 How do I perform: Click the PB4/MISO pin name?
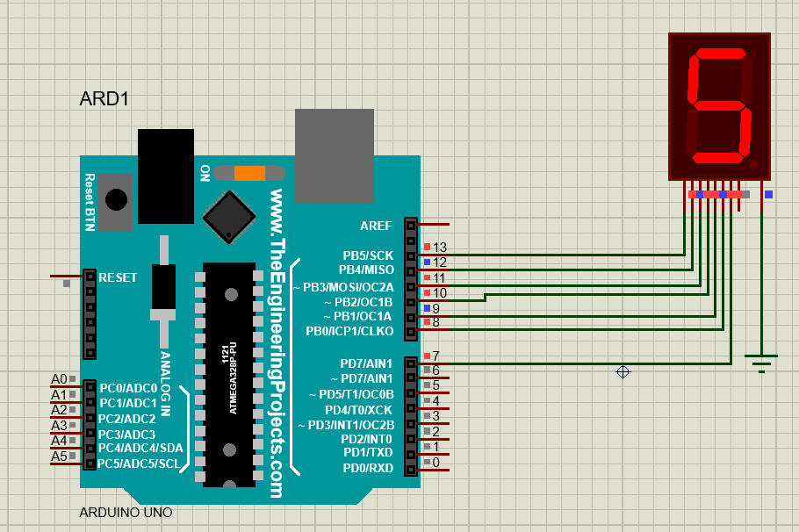[x=366, y=270]
